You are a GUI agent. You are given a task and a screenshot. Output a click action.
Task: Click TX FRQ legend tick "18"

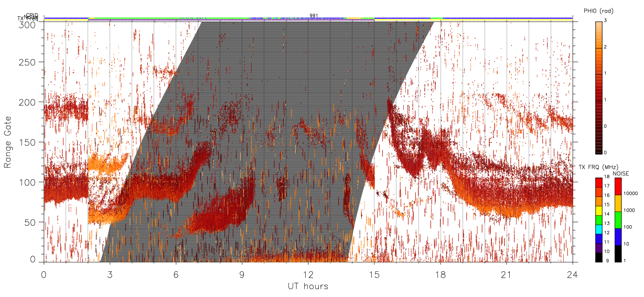(x=607, y=177)
